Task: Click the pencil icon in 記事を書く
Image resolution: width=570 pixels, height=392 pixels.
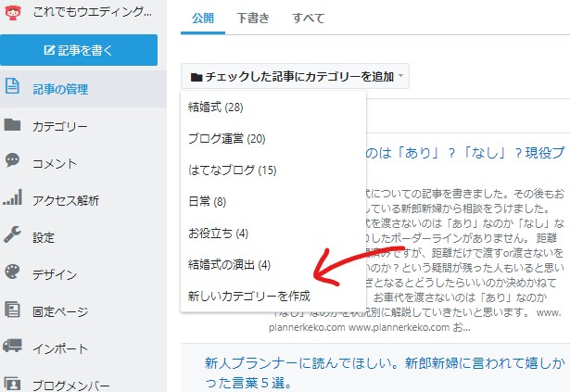Action: pos(49,50)
